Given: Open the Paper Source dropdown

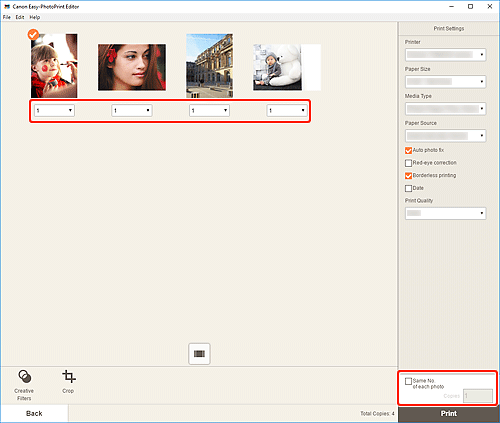Looking at the screenshot, I should [445, 136].
